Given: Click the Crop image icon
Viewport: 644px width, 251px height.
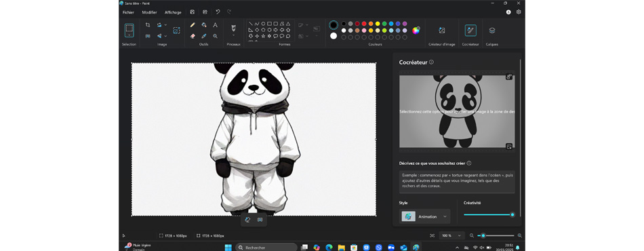Looking at the screenshot, I should 148,25.
